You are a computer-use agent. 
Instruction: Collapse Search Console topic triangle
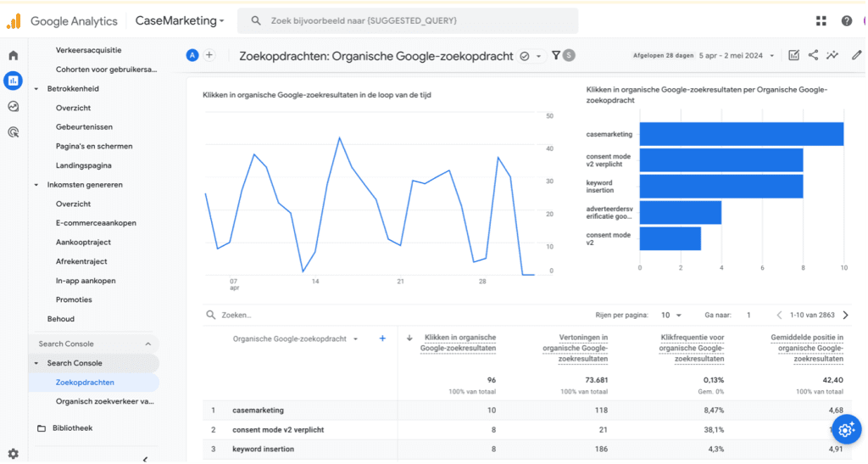(x=36, y=363)
